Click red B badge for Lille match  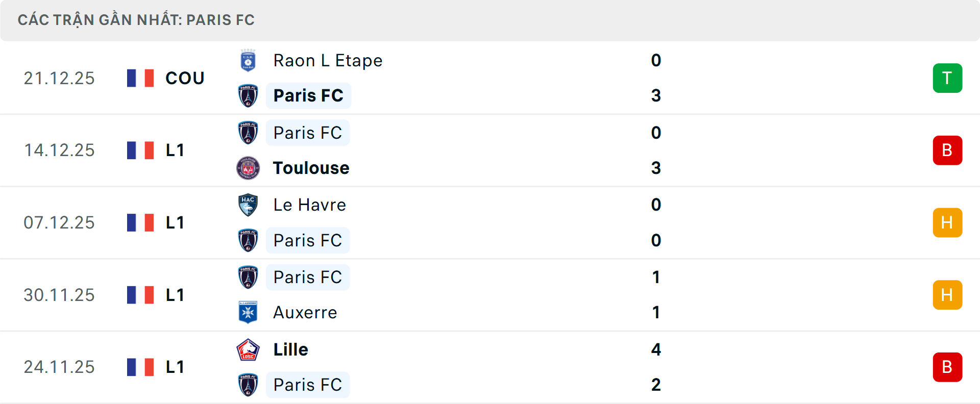(x=947, y=367)
